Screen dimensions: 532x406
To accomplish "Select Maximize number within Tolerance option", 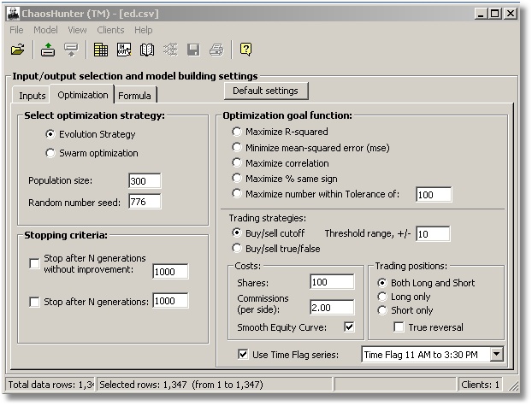I will click(x=237, y=194).
